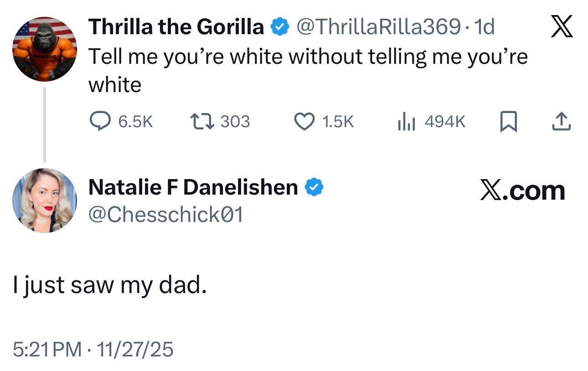Click the 5:21 PM 11/27/25 timestamp

click(93, 350)
